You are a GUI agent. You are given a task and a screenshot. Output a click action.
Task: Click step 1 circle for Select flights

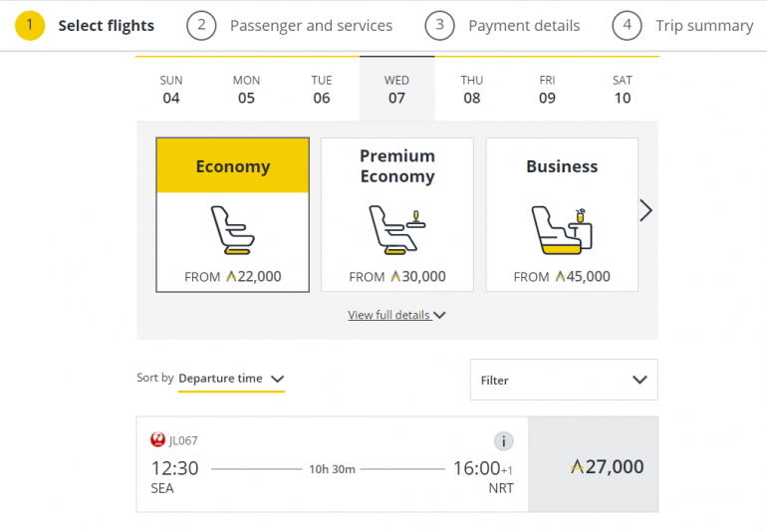tap(31, 25)
